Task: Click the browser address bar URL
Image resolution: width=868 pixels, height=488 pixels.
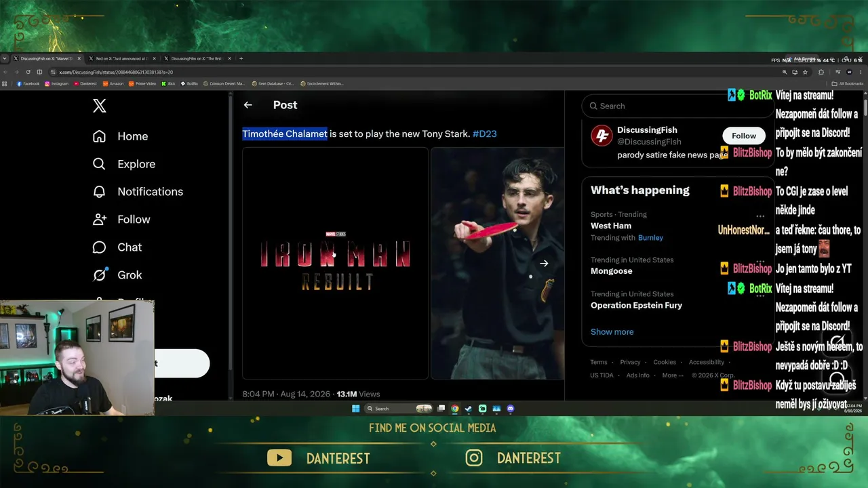Action: pyautogui.click(x=116, y=72)
